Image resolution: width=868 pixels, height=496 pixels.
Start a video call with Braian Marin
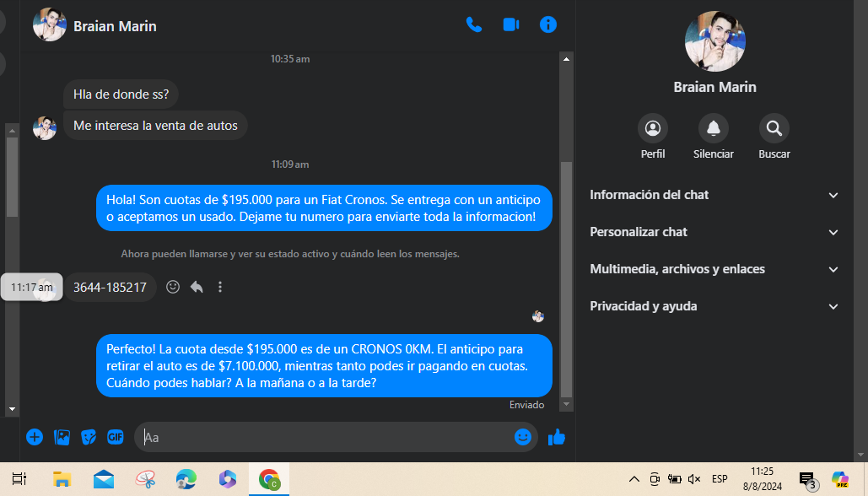point(511,24)
